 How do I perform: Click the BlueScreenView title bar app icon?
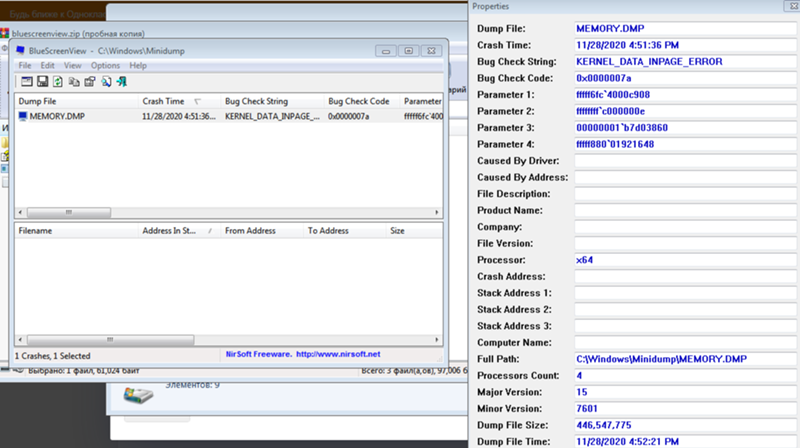pyautogui.click(x=20, y=51)
